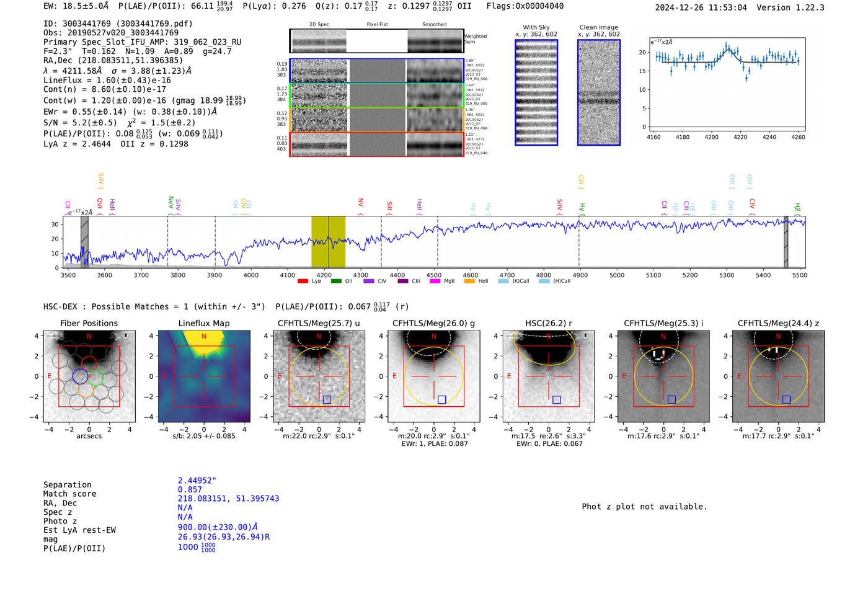Screen dimensions: 868x591
Task: Click the hatched gray region near 5460 Å
Action: (x=786, y=242)
